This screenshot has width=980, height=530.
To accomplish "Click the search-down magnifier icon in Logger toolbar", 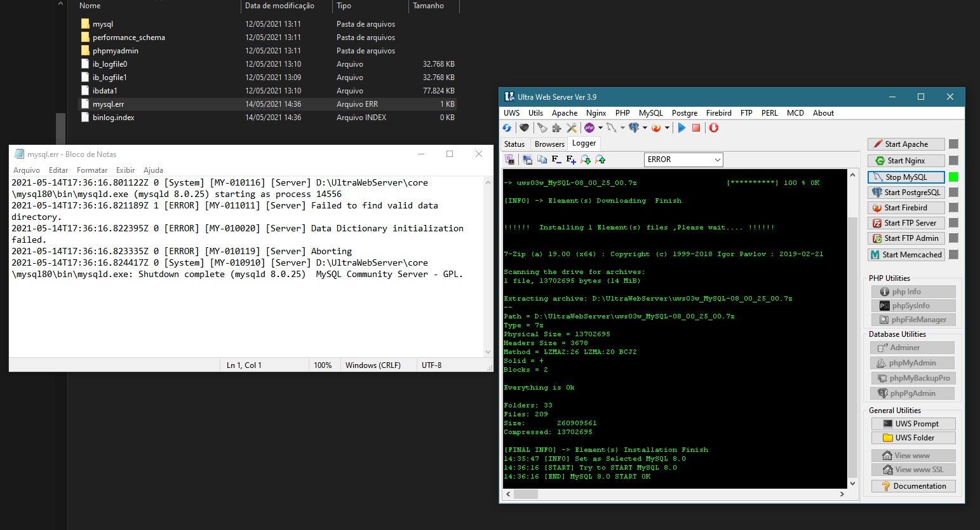I will pyautogui.click(x=585, y=160).
